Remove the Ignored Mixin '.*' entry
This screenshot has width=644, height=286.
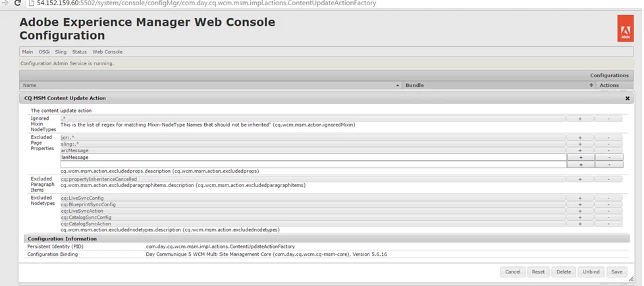pos(608,119)
